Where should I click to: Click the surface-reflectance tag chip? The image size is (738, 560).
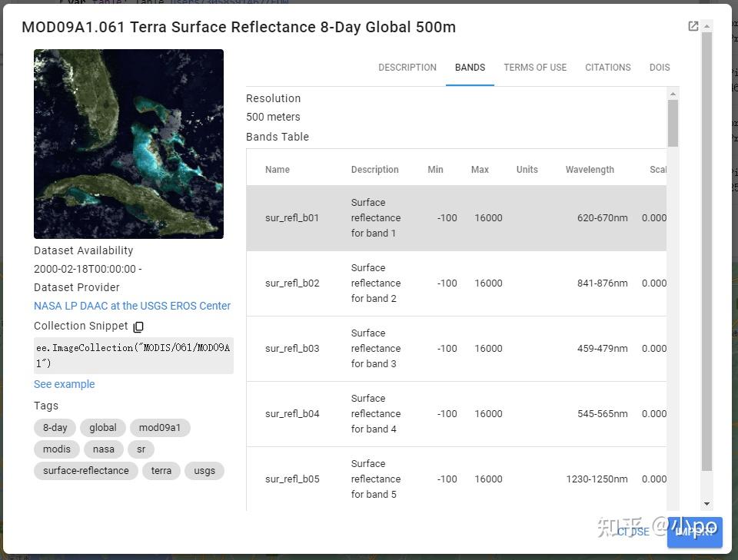(86, 471)
